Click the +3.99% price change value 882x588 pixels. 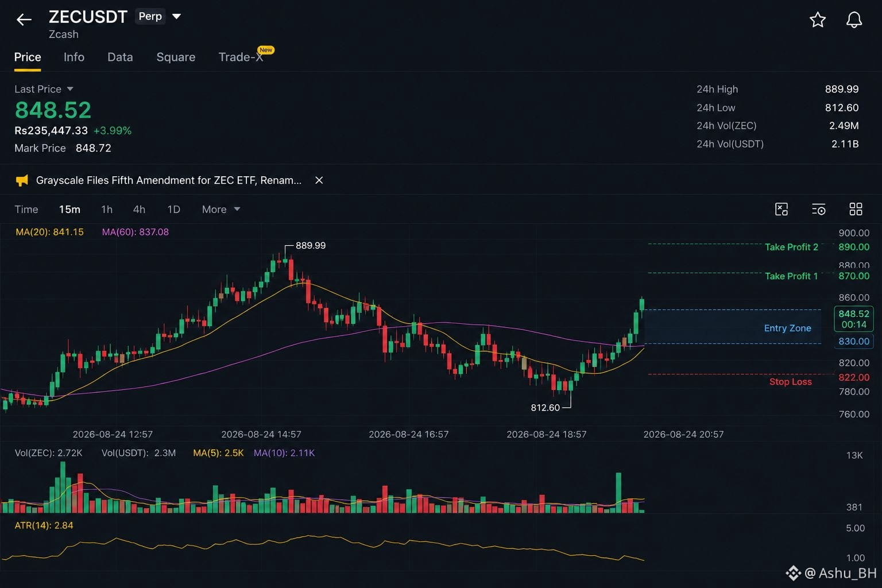click(x=113, y=131)
